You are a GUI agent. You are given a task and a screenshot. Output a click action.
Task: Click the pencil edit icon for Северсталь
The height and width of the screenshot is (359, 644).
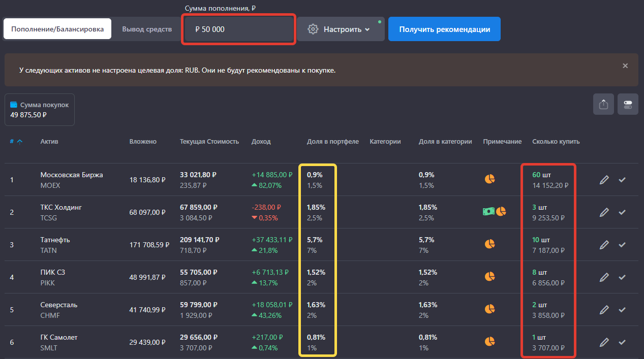pyautogui.click(x=604, y=310)
